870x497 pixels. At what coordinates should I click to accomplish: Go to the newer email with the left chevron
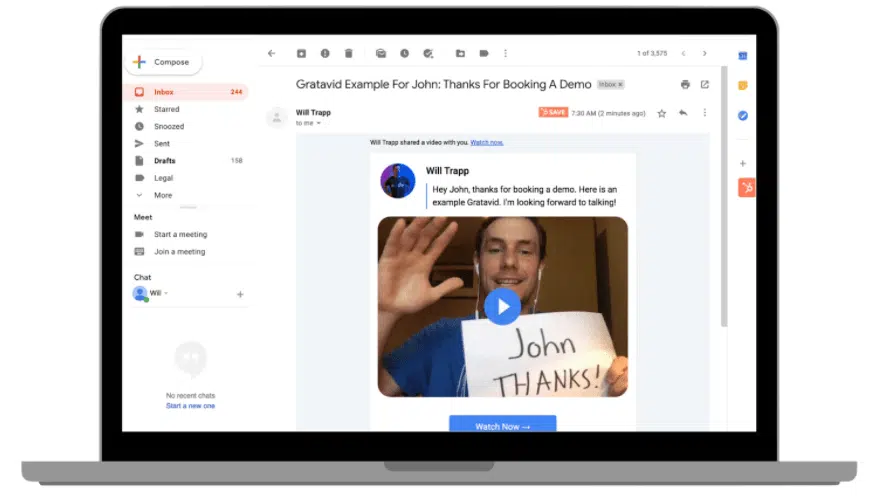point(684,53)
